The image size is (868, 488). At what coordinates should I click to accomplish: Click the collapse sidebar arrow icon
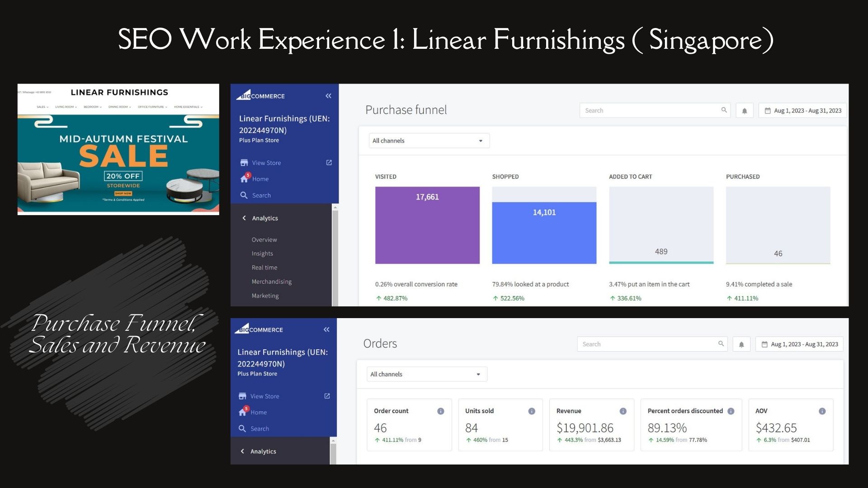329,95
